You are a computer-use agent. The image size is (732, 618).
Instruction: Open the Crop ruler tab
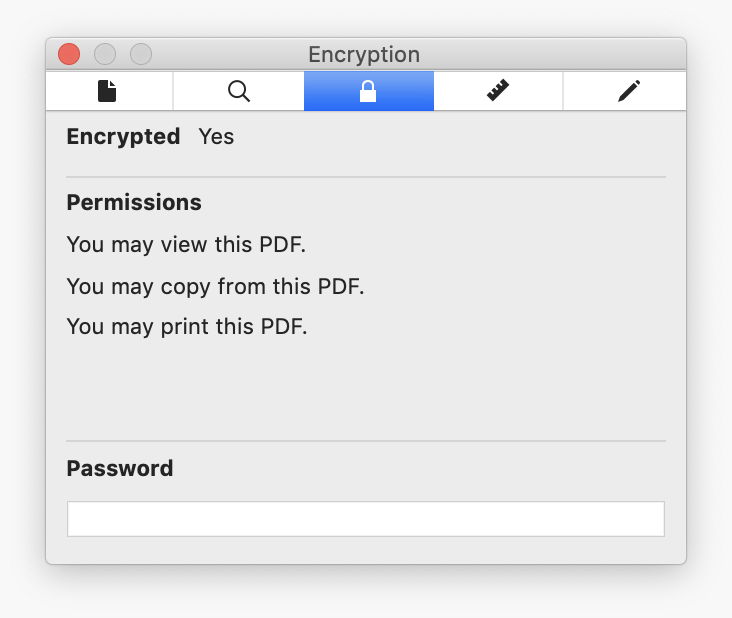[x=498, y=91]
